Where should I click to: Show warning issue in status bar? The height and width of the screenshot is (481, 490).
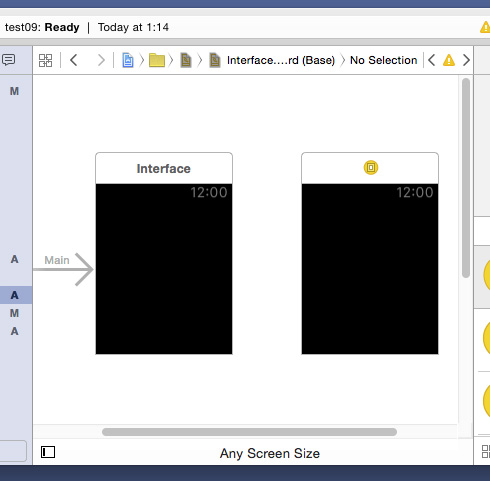point(485,27)
